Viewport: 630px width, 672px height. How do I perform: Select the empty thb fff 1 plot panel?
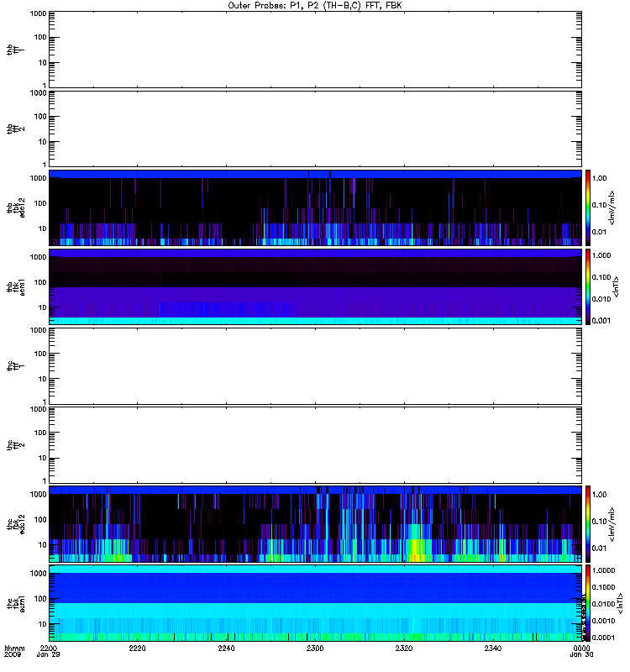click(315, 50)
